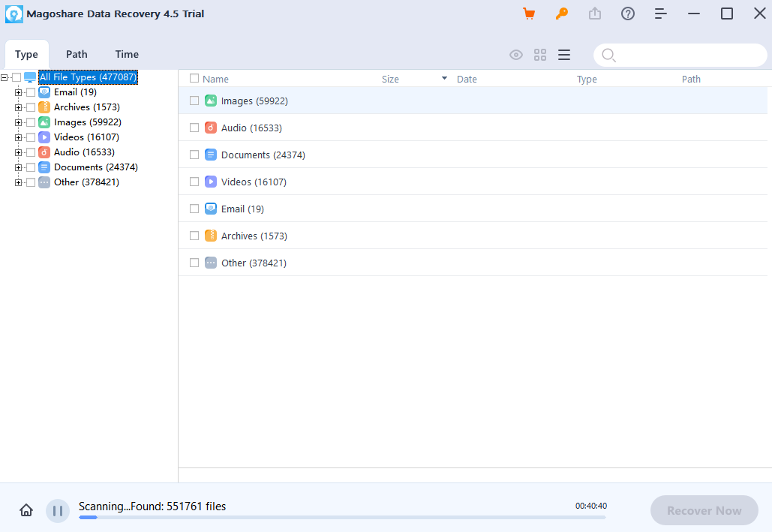Return to home screen via house icon
The width and height of the screenshot is (772, 532).
(26, 511)
